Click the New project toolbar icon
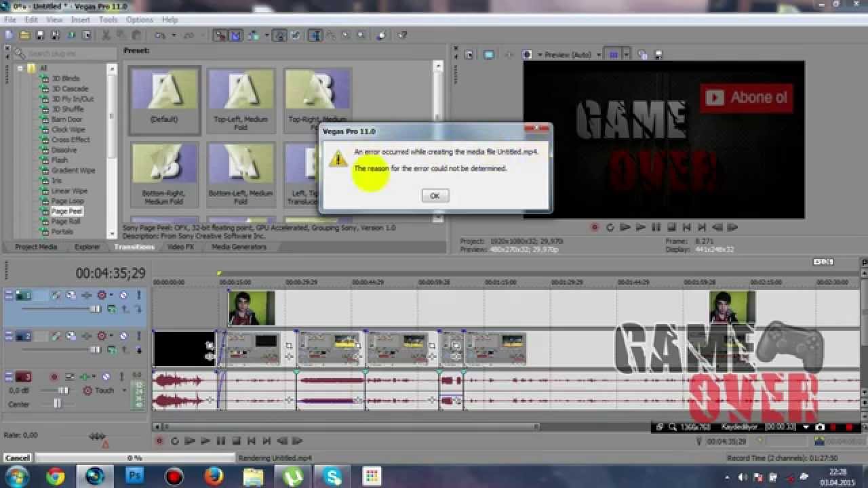This screenshot has width=868, height=488. 8,35
